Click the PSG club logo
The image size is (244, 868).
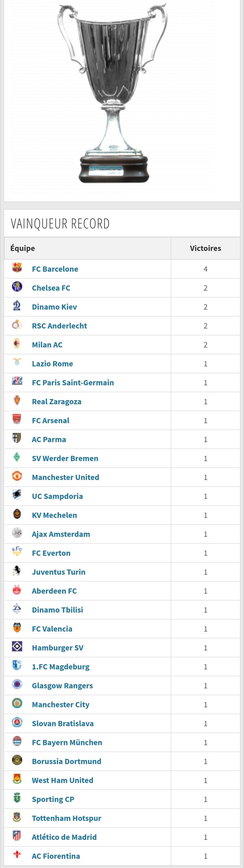17,381
